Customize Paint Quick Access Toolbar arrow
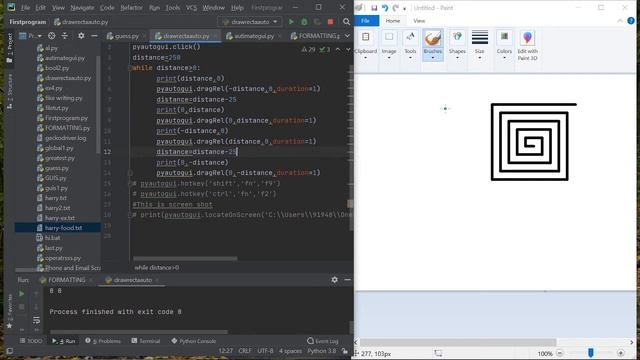Screen dimensions: 640x360 (x=404, y=8)
